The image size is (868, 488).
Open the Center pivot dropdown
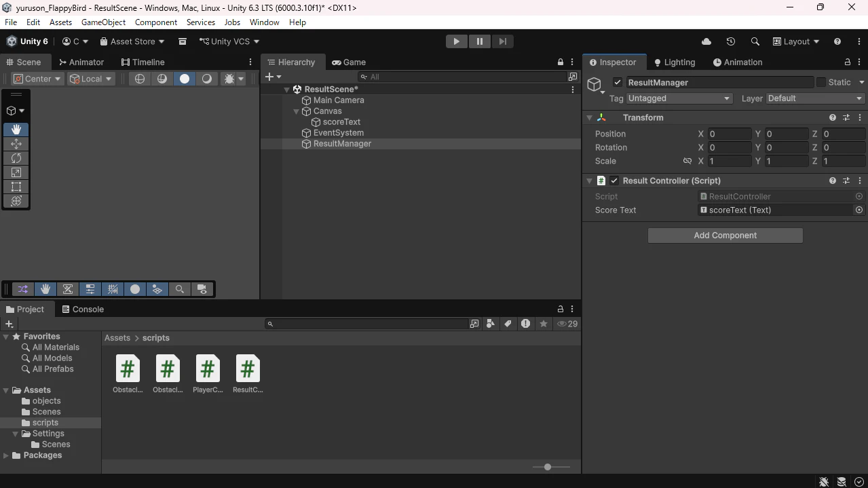(x=37, y=79)
